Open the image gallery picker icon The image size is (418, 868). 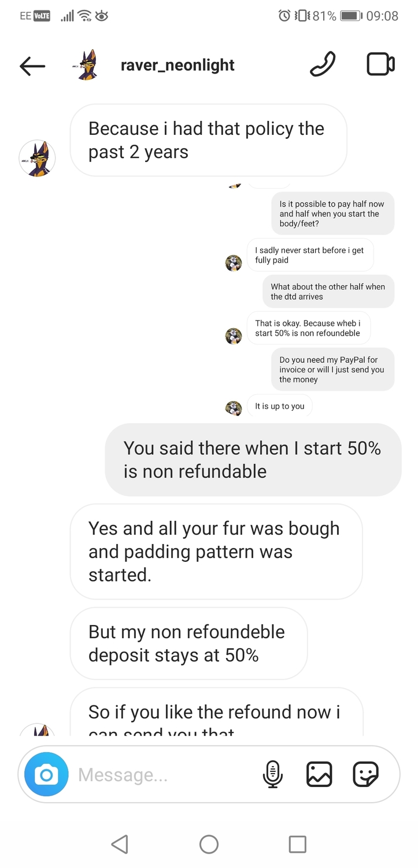coord(319,774)
